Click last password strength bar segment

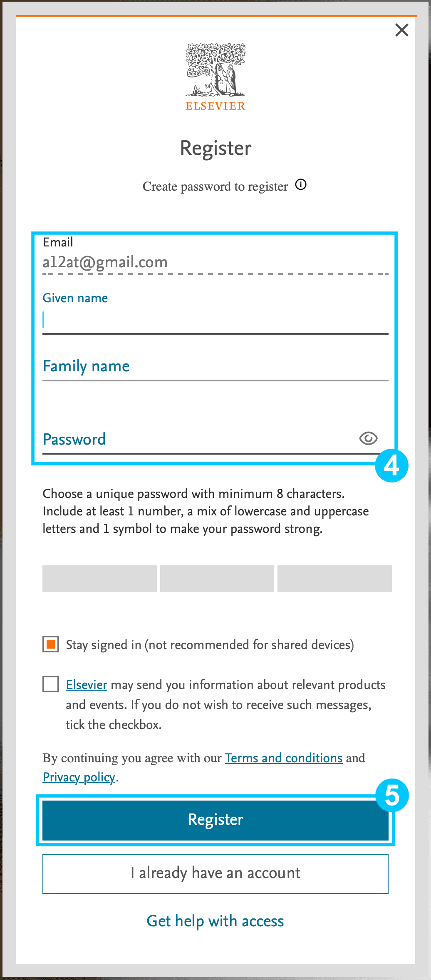pyautogui.click(x=334, y=578)
